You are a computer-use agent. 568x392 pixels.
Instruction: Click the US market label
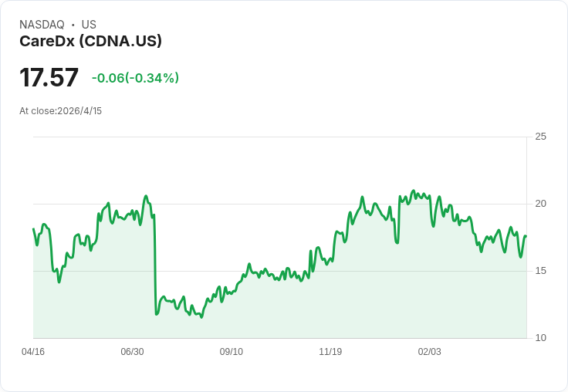(x=89, y=25)
